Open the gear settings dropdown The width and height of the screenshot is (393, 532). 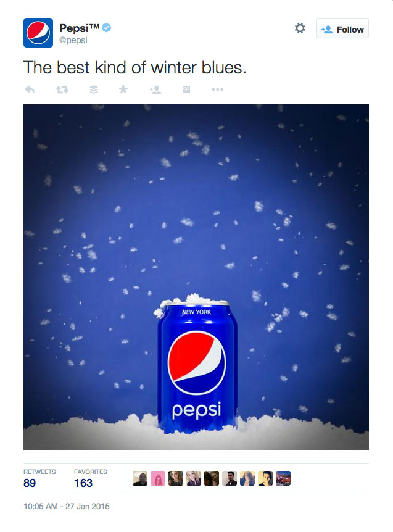pos(300,28)
